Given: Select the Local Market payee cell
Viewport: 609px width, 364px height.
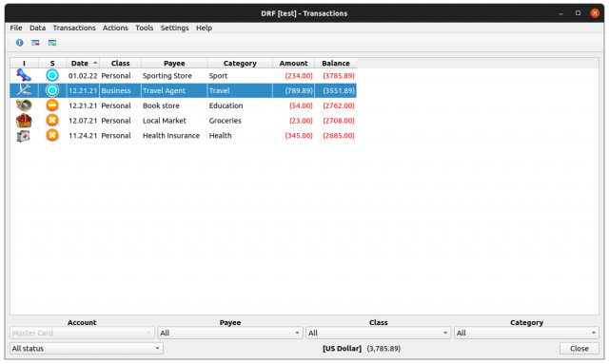Looking at the screenshot, I should click(x=174, y=121).
